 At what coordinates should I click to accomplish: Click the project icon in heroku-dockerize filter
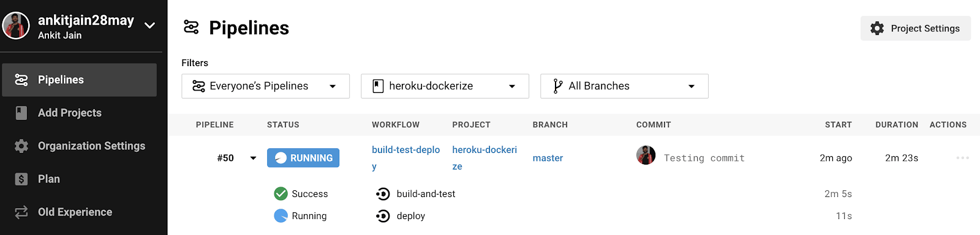(x=378, y=86)
